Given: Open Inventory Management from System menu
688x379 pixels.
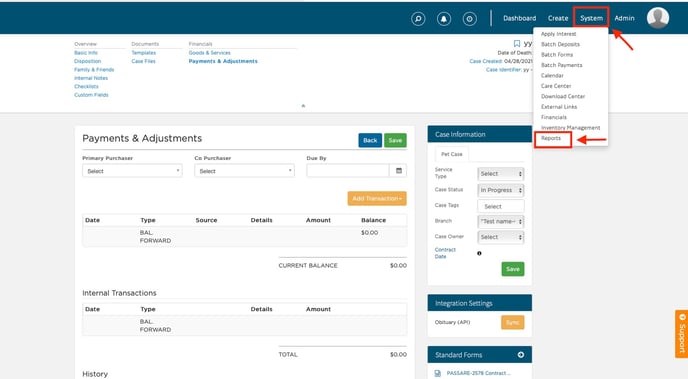Looking at the screenshot, I should [x=570, y=128].
